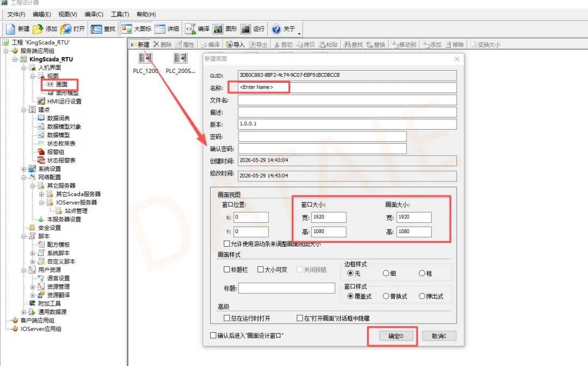Select the PLC_200S screen thumbnail

tap(180, 63)
